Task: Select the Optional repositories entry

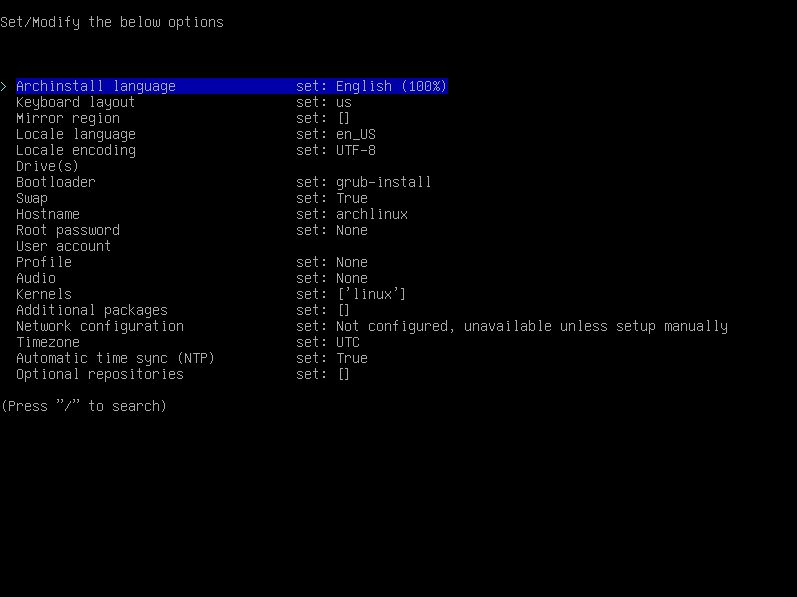Action: click(183, 374)
